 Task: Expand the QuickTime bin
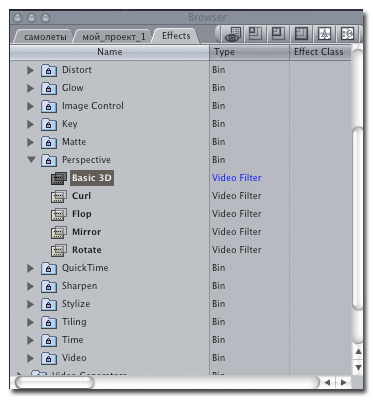pos(30,268)
